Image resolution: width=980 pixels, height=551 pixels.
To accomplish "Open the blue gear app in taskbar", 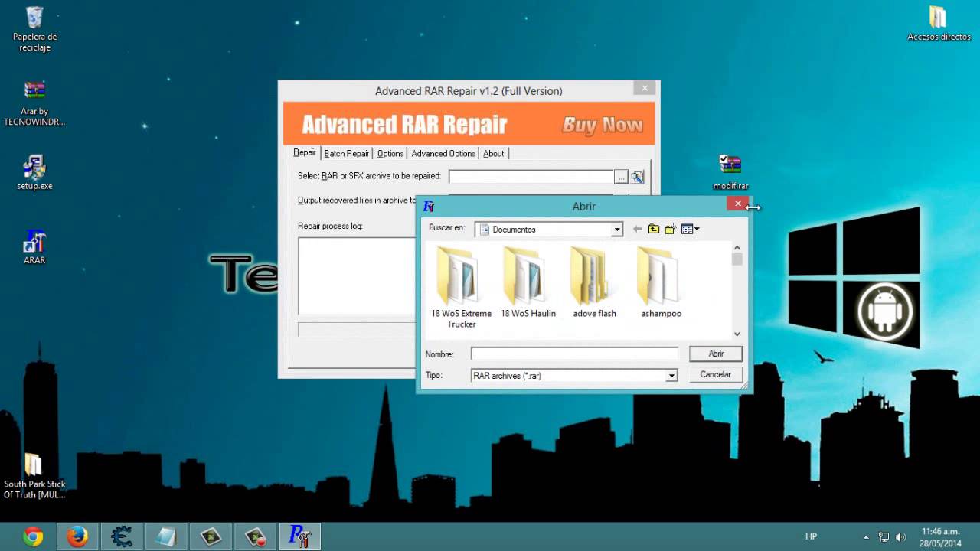I will [122, 537].
